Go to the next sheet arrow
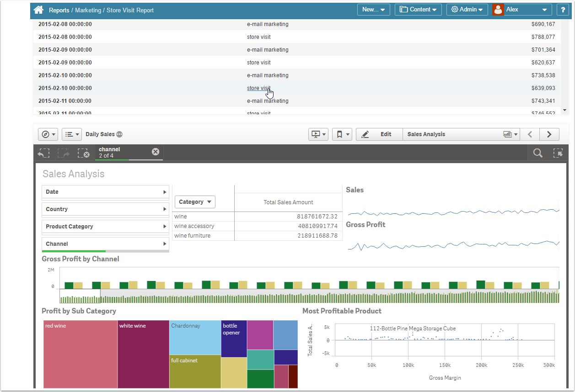575x392 pixels. pos(549,134)
